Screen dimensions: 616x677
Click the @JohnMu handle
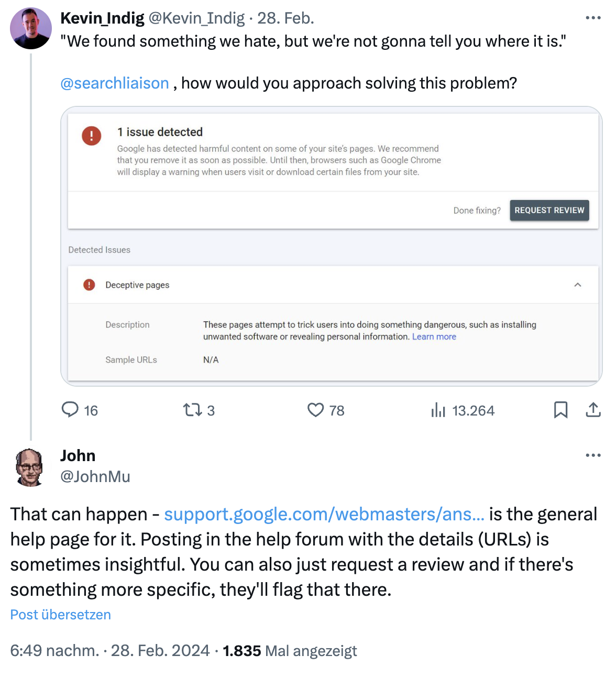(x=95, y=477)
